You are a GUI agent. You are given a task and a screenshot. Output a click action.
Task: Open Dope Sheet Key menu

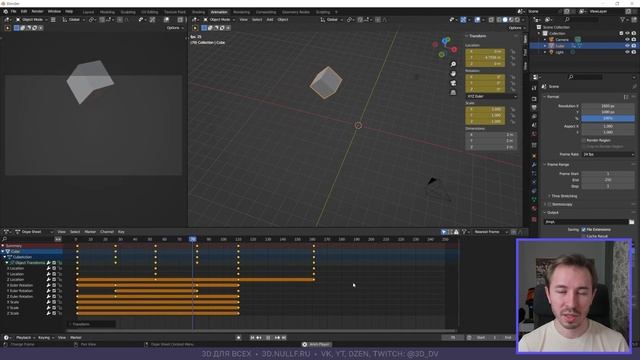tap(121, 232)
